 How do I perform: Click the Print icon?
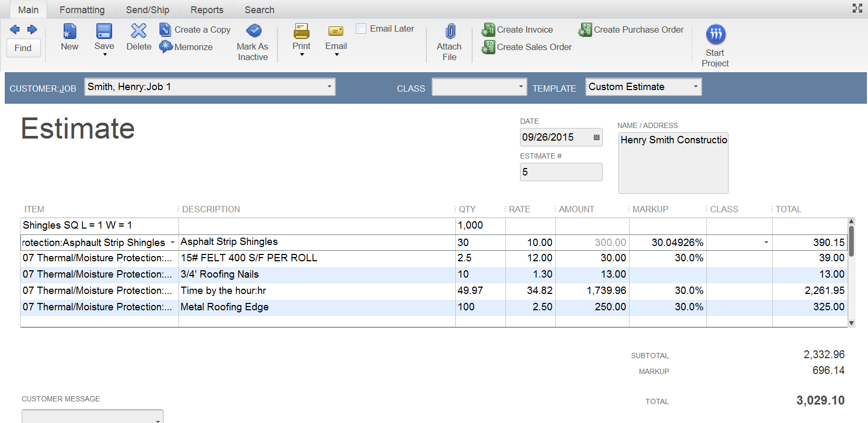[x=302, y=32]
